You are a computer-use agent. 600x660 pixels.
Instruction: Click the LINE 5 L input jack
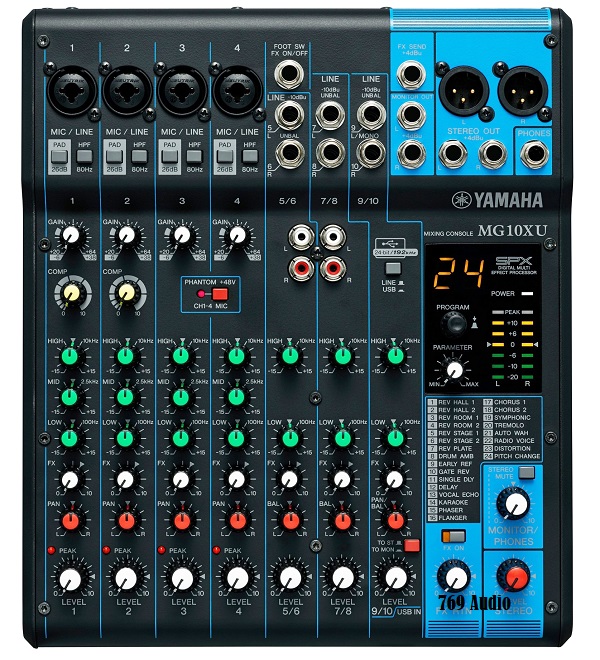click(x=290, y=114)
